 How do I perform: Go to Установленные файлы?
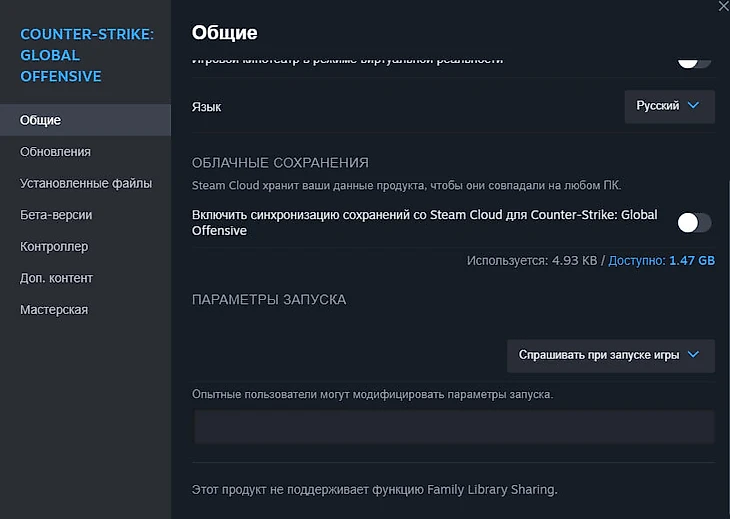86,183
